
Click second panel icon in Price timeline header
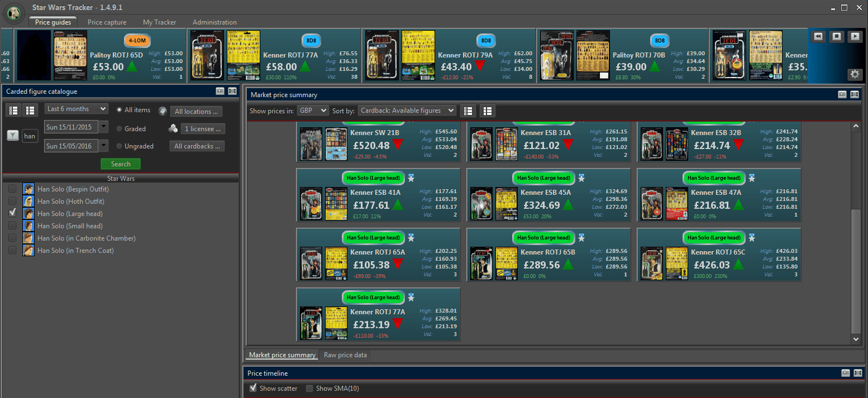coord(858,373)
